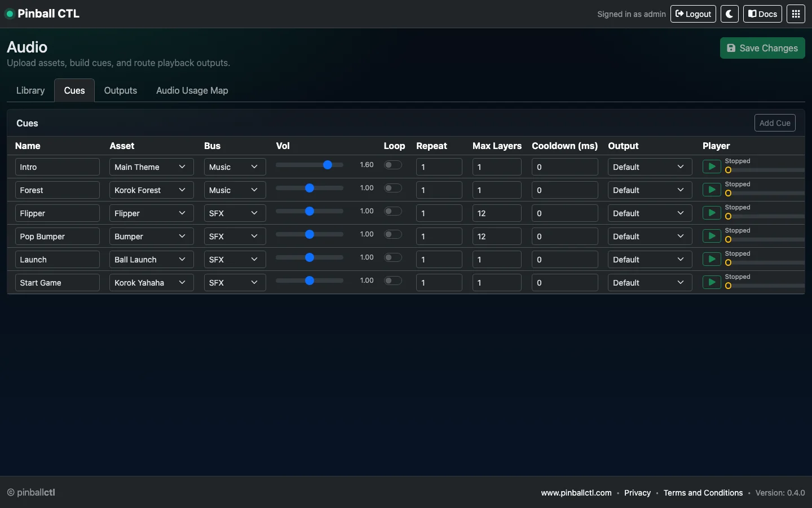Play the Intro cue

711,167
